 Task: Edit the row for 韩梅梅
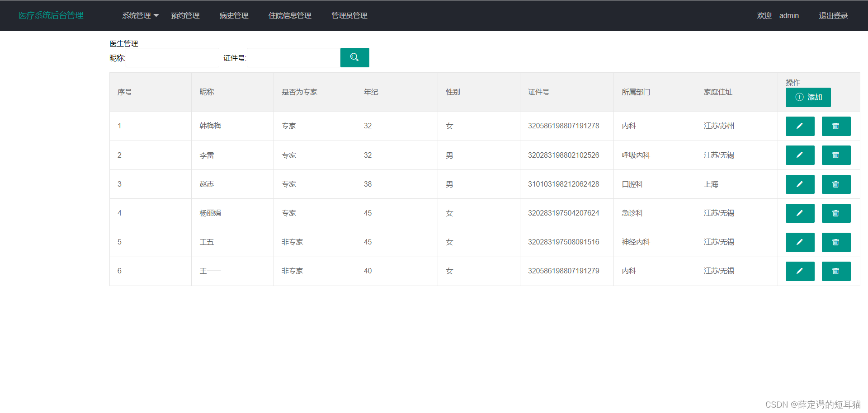[x=800, y=126]
